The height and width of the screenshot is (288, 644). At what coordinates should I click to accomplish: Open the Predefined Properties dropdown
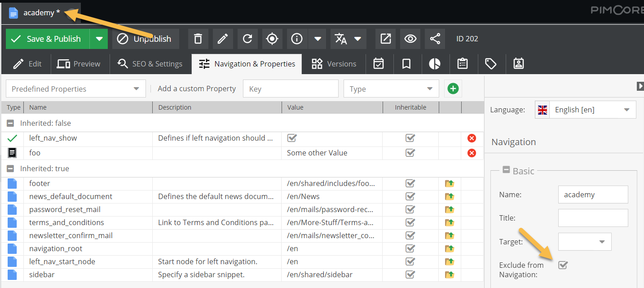pos(136,89)
